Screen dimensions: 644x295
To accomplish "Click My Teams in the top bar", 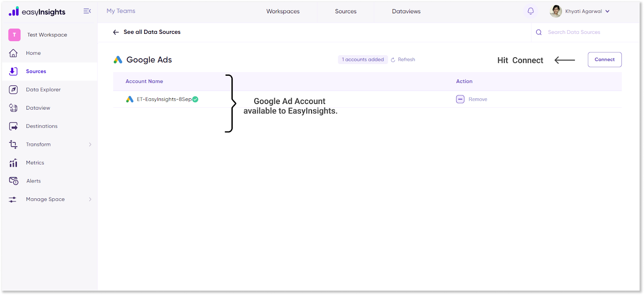I will click(121, 11).
